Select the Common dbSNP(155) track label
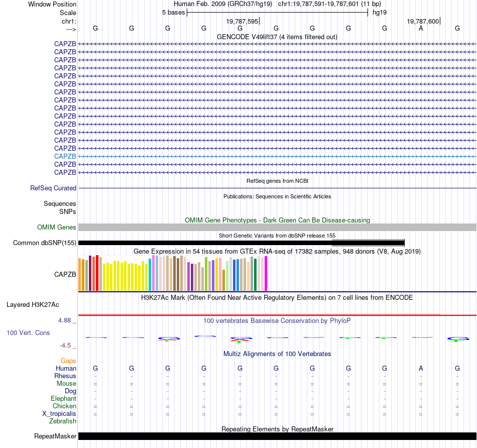 (x=44, y=243)
